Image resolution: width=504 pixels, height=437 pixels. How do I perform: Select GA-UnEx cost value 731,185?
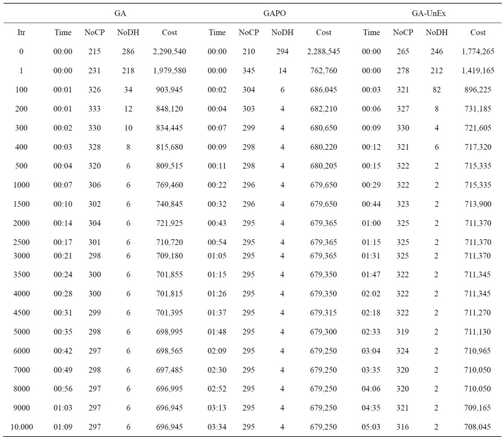(478, 109)
